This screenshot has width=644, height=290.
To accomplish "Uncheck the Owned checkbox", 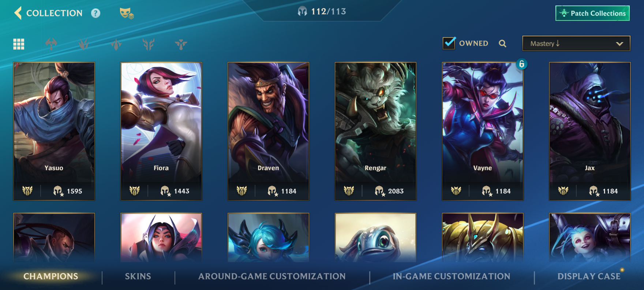I will pyautogui.click(x=449, y=43).
